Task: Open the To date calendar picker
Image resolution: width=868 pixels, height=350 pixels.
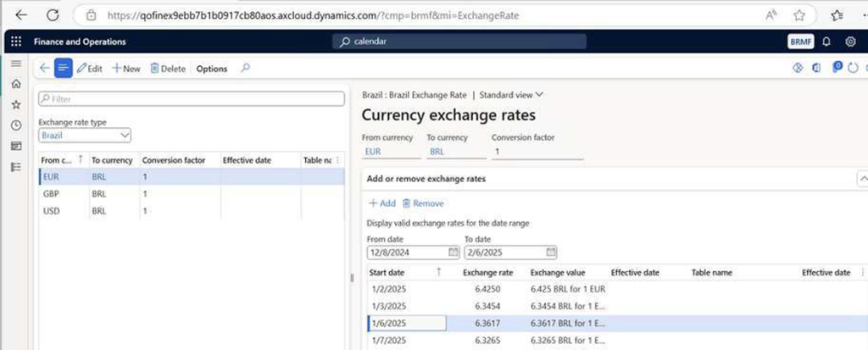Action: [x=551, y=252]
